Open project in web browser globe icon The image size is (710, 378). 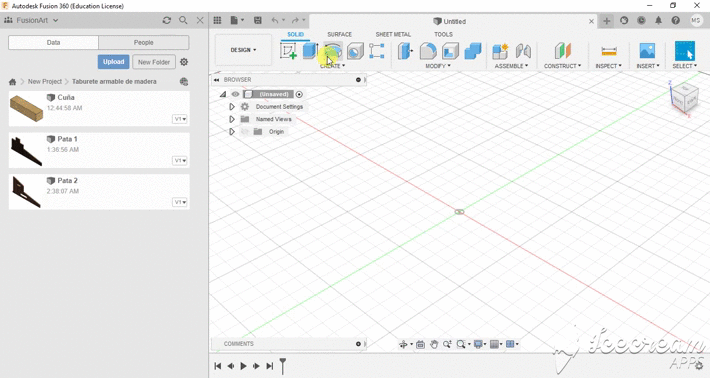(184, 81)
